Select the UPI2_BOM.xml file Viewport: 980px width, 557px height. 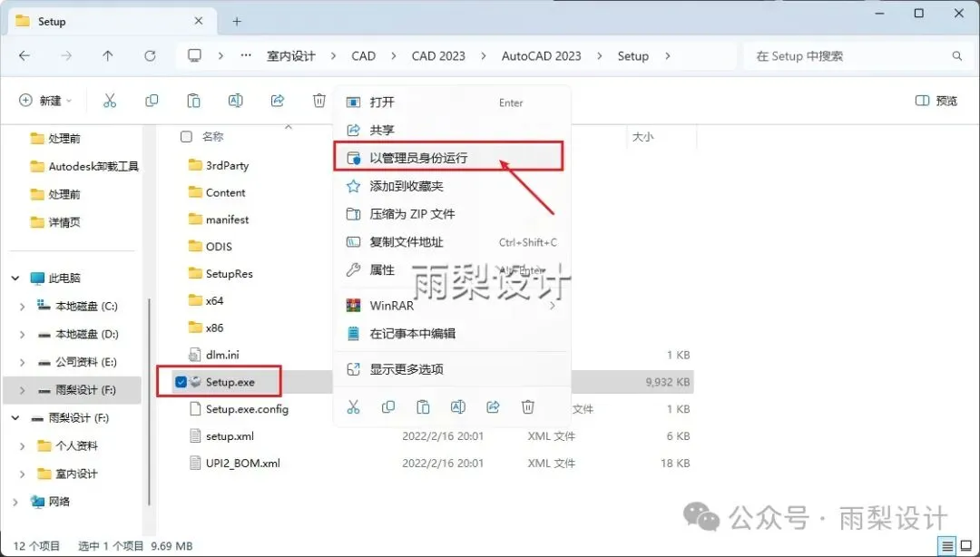click(x=243, y=464)
